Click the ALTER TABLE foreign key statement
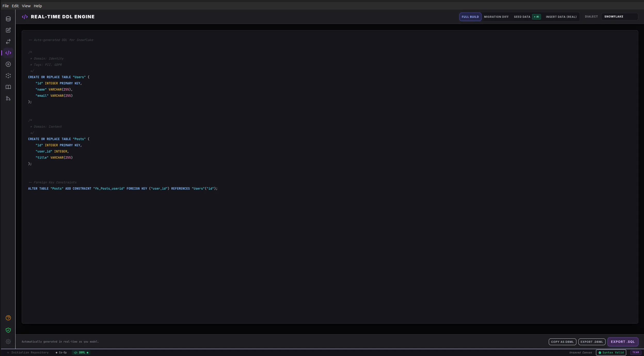 (x=123, y=189)
